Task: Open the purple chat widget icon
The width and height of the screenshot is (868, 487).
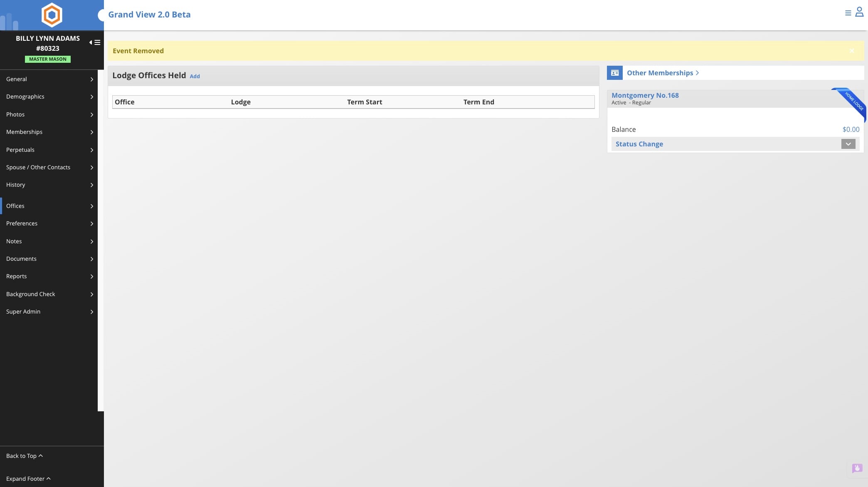Action: coord(857,468)
